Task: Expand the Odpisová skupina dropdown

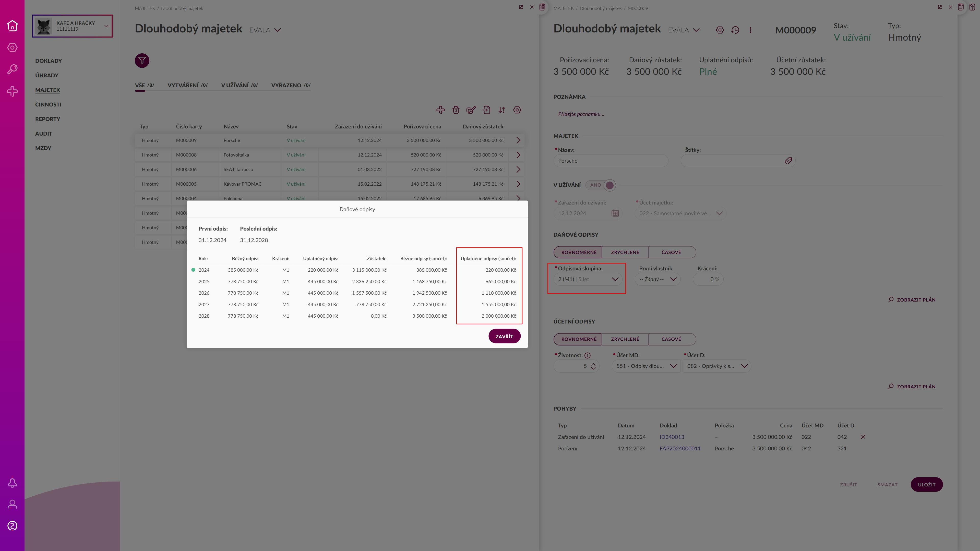Action: point(588,279)
